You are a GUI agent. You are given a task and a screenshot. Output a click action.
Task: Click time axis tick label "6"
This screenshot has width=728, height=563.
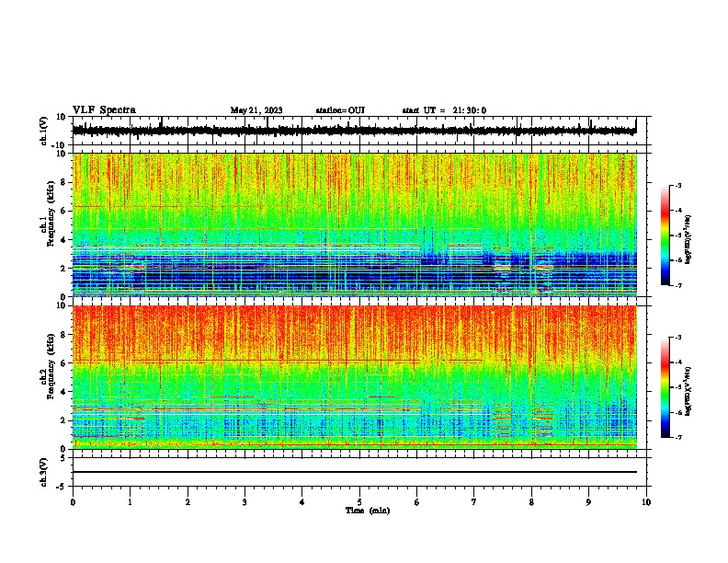pos(417,502)
